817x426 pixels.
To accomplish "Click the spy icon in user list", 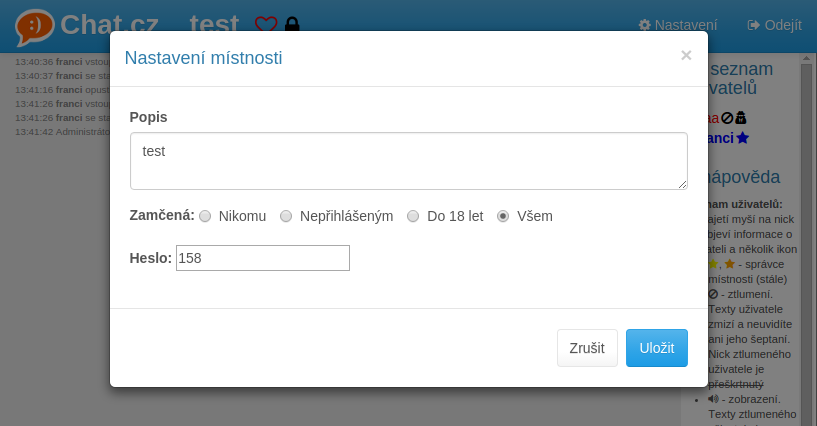I will point(741,117).
